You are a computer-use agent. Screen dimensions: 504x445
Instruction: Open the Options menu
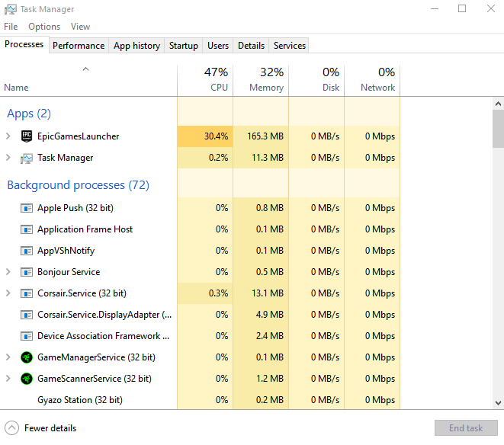44,27
